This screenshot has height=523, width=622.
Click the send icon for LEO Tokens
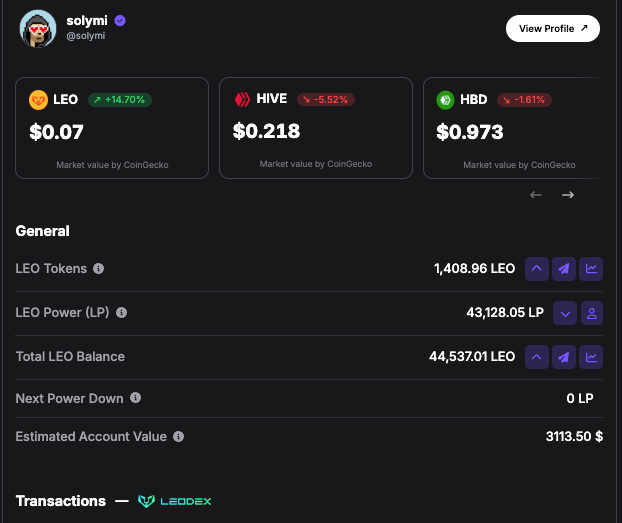564,269
